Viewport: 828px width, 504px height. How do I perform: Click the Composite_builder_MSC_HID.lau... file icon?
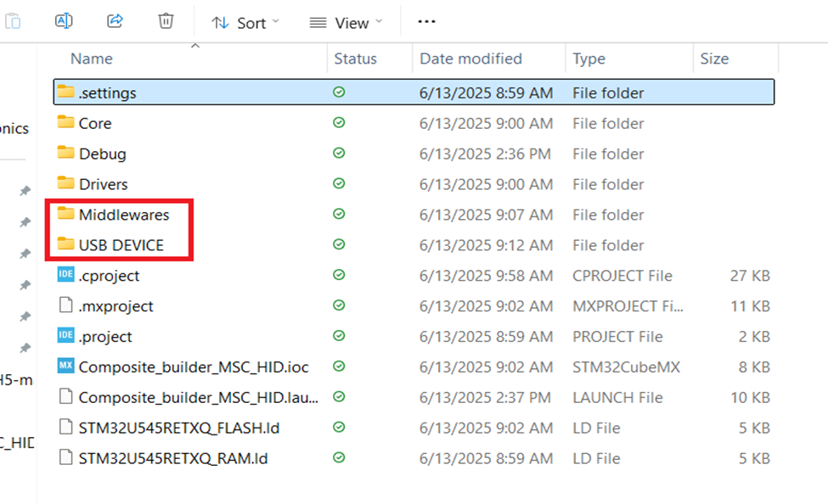[65, 396]
